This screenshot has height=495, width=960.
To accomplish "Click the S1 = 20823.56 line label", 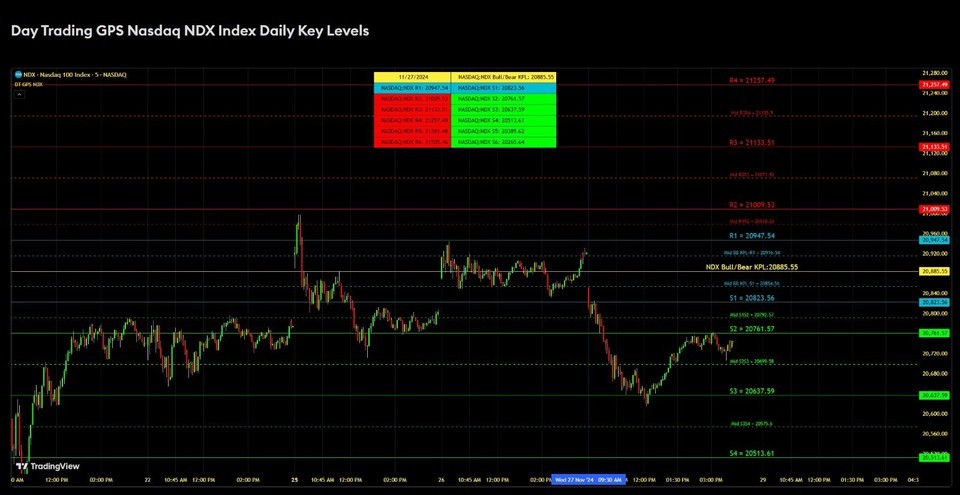I will (752, 298).
